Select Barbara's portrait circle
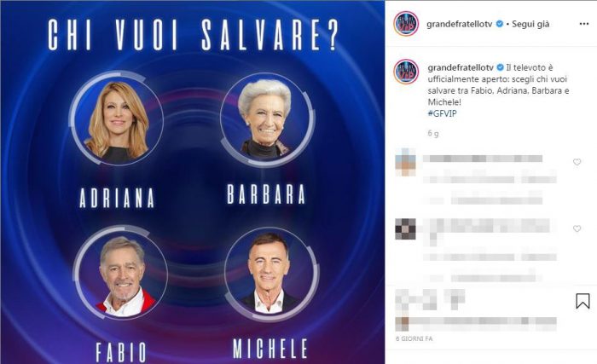Image resolution: width=597 pixels, height=364 pixels. click(x=267, y=118)
